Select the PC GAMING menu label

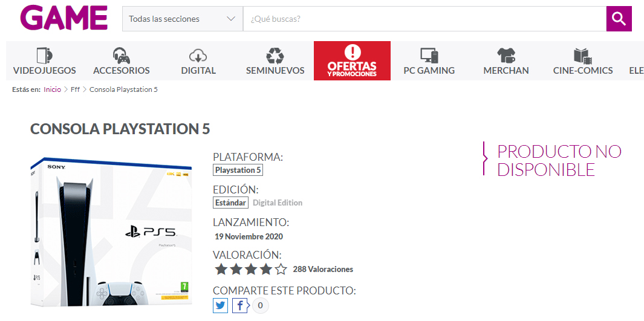(429, 71)
